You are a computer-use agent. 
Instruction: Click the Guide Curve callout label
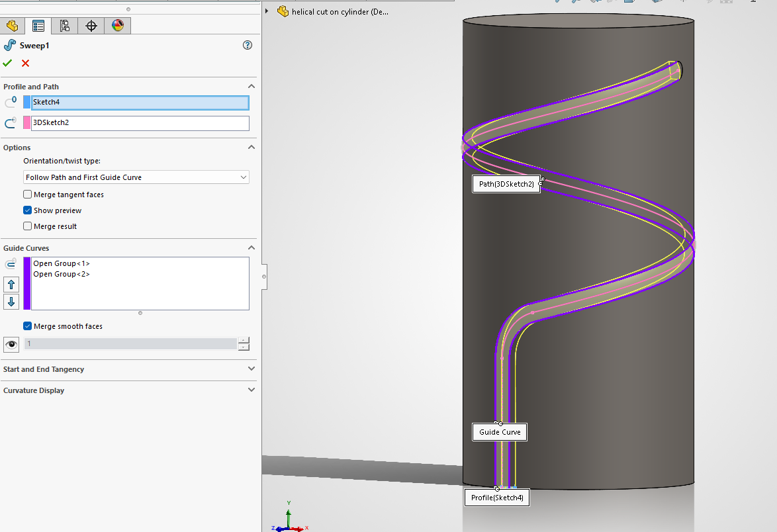click(x=500, y=432)
